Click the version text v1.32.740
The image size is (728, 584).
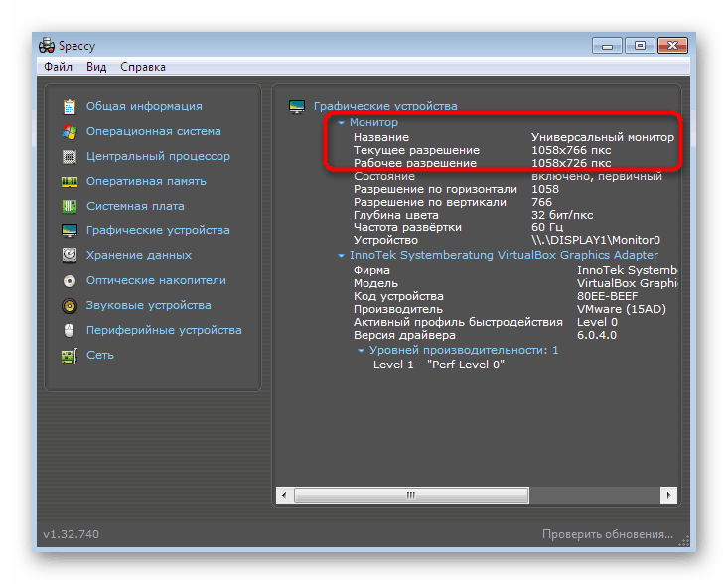click(x=72, y=534)
